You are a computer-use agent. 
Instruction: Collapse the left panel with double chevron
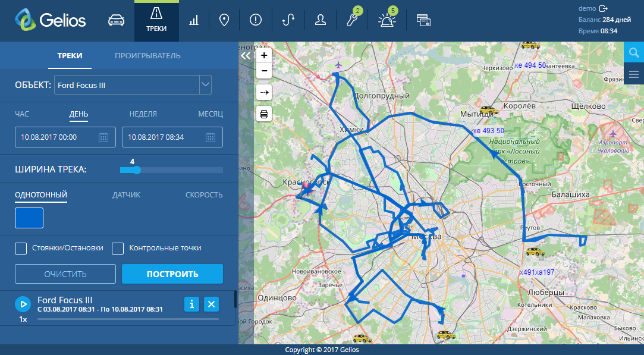(x=246, y=55)
